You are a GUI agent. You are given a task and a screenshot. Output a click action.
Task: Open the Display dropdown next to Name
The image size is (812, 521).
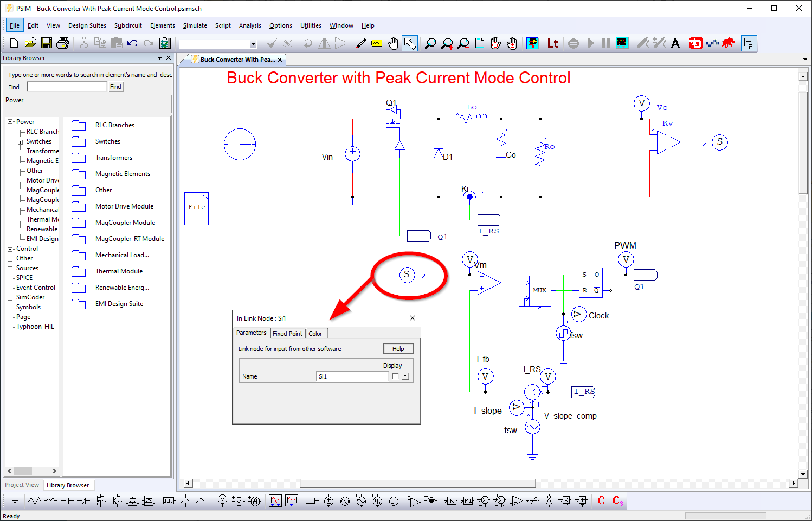click(405, 376)
